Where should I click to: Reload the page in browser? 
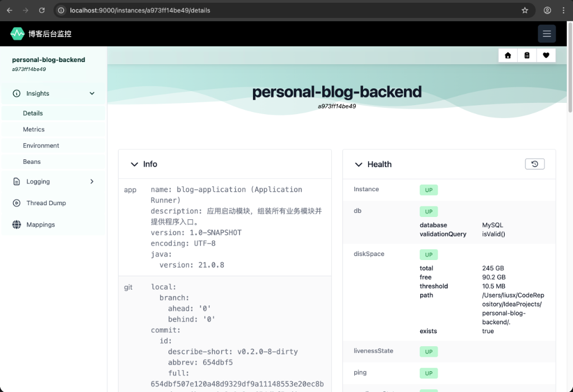41,10
